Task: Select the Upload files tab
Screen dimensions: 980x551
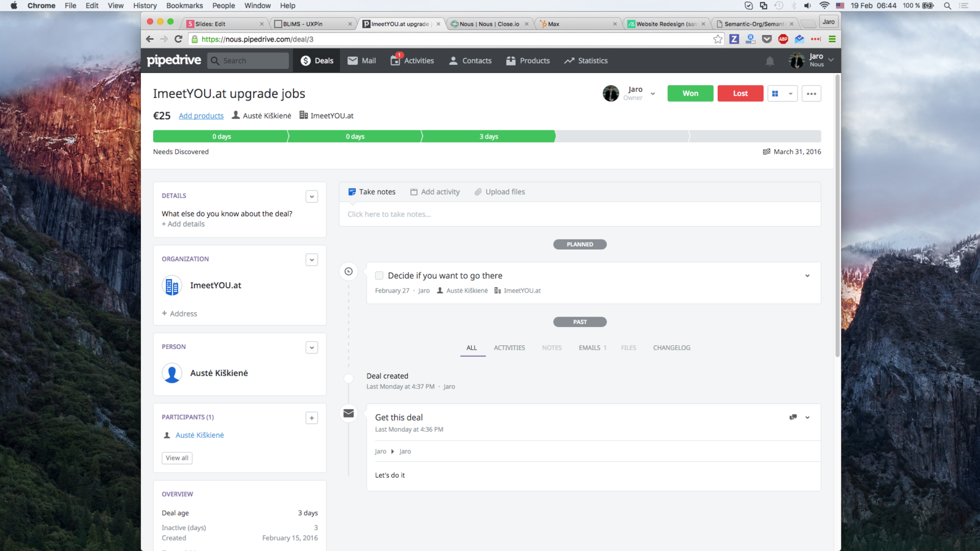Action: coord(500,192)
